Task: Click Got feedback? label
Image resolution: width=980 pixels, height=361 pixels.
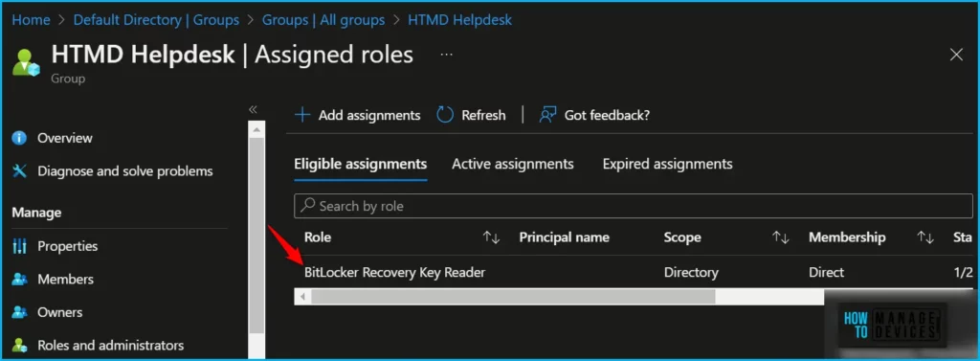Action: point(607,115)
